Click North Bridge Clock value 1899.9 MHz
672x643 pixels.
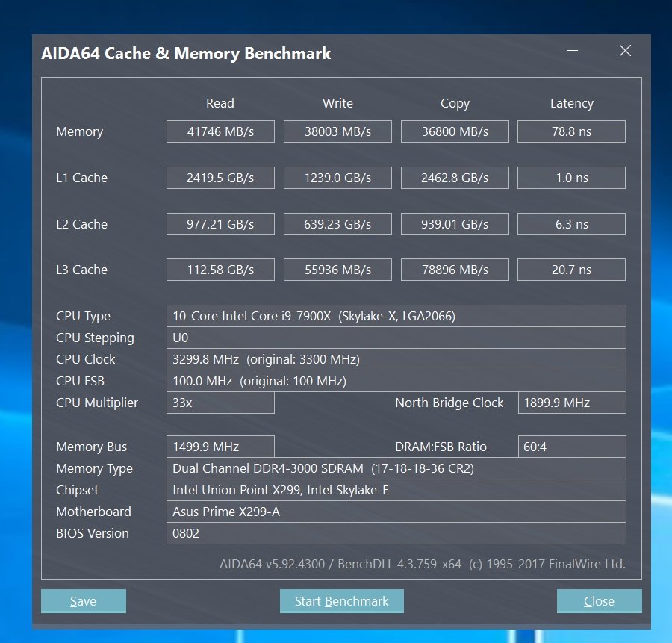(x=572, y=403)
